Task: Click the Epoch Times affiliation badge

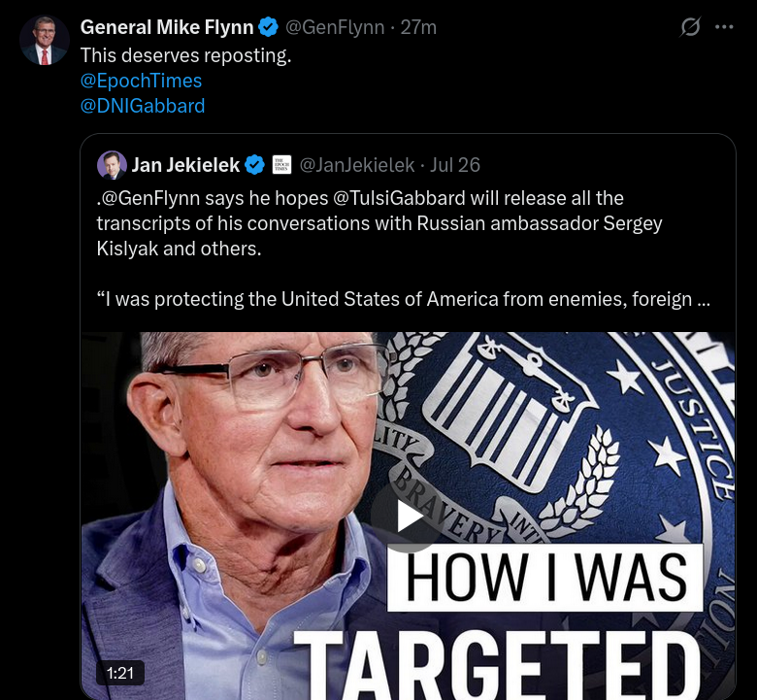Action: coord(281,165)
